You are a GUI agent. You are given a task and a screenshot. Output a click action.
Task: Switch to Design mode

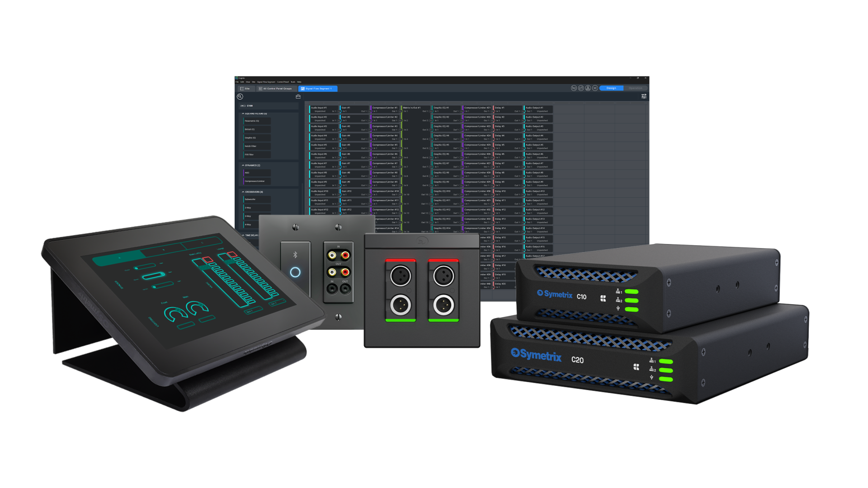click(x=611, y=88)
